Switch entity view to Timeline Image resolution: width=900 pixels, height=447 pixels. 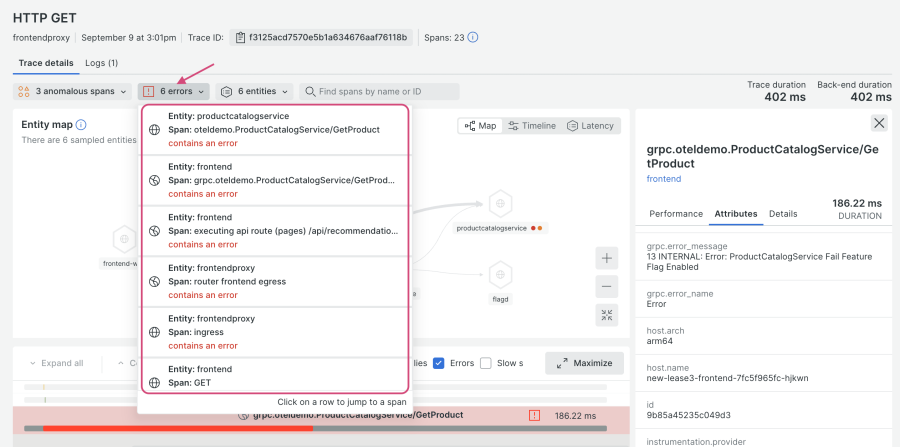pos(531,126)
